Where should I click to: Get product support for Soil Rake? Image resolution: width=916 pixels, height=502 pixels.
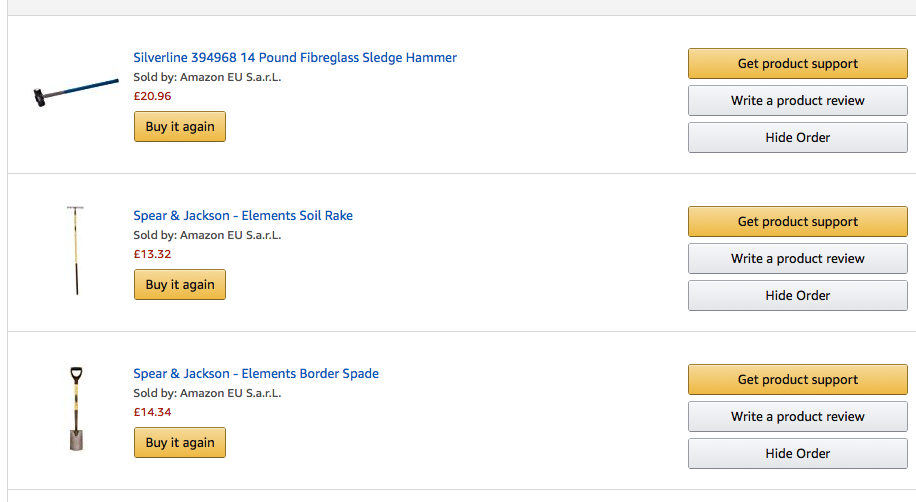pos(798,222)
